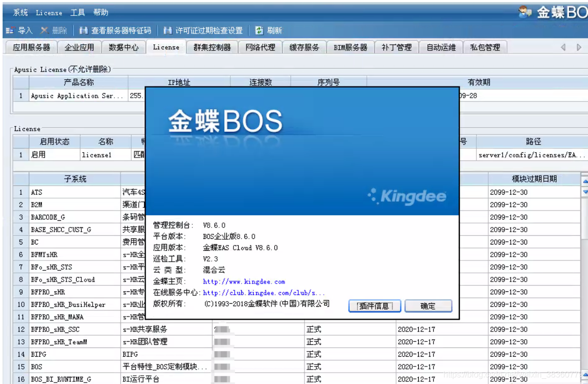This screenshot has width=588, height=384.
Task: Click the 有效期 column header
Action: pos(478,82)
